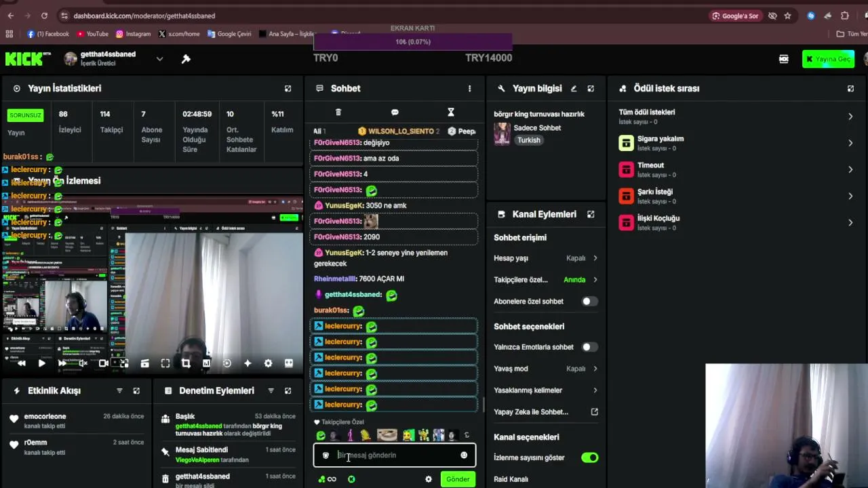Click the Turkish language tag
868x488 pixels.
click(x=529, y=140)
